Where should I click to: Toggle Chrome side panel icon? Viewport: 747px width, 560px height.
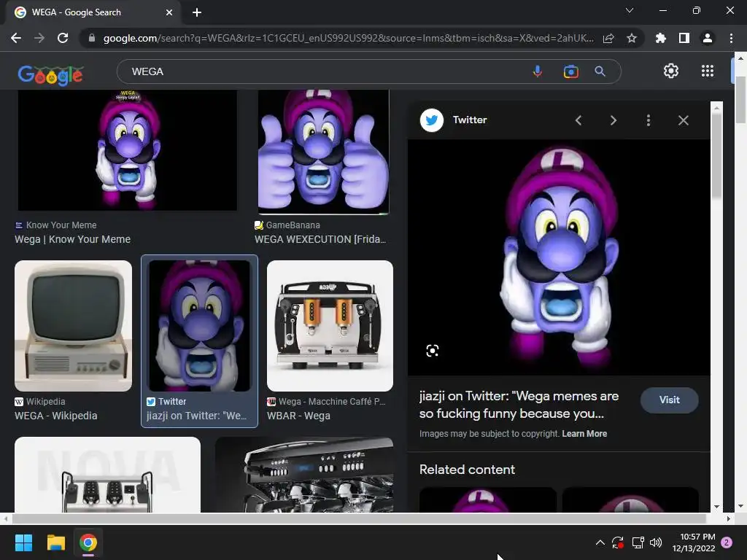(x=684, y=38)
